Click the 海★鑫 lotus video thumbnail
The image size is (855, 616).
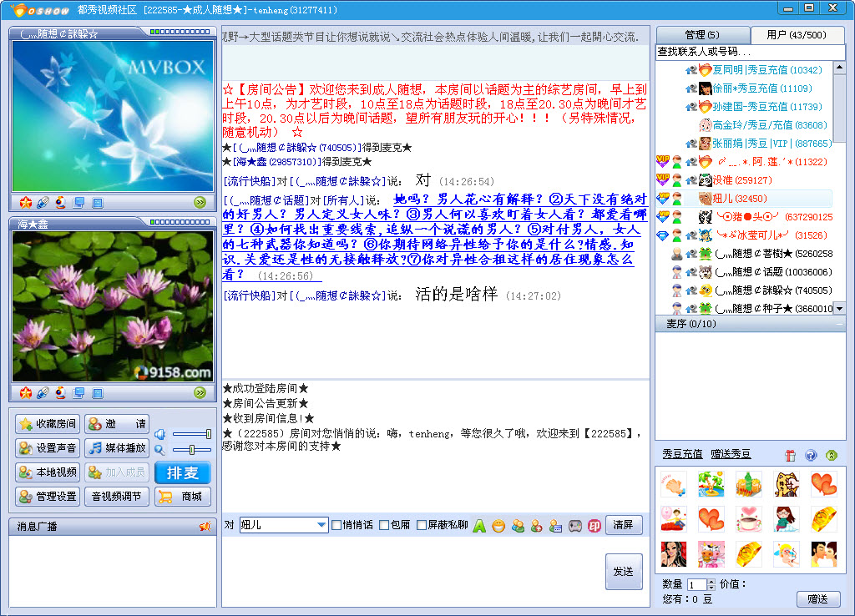point(113,306)
